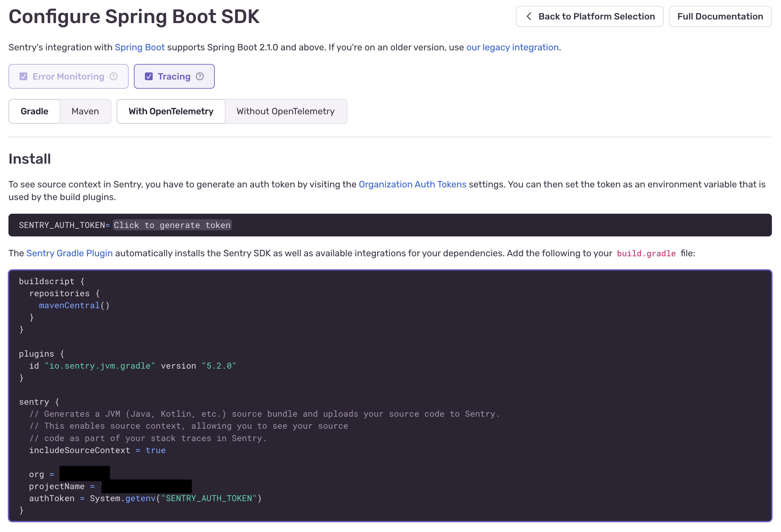Image resolution: width=781 pixels, height=532 pixels.
Task: Click the back chevron arrow icon
Action: [529, 16]
